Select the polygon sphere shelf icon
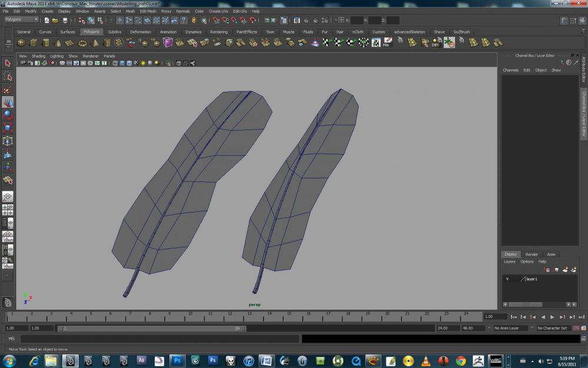 click(x=21, y=42)
